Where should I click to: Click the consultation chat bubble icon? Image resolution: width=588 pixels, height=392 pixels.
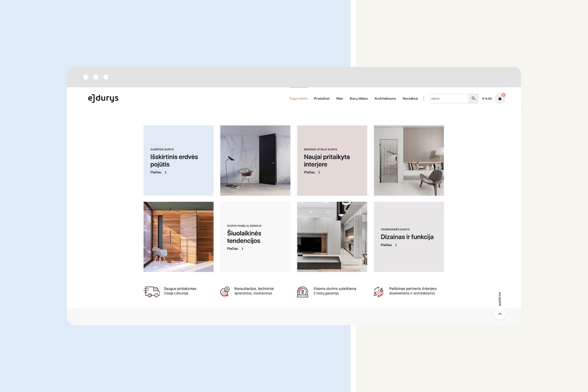click(x=225, y=292)
